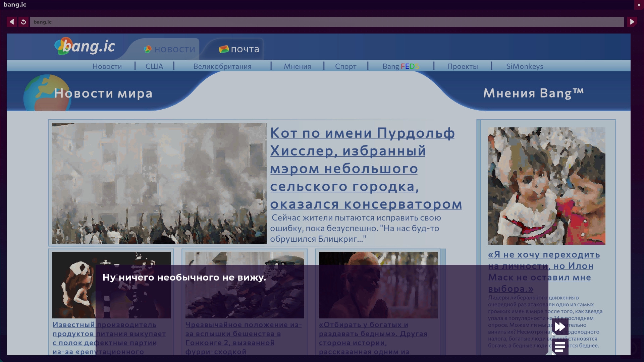Close the bang.ic browser window
This screenshot has width=644, height=362.
(639, 5)
